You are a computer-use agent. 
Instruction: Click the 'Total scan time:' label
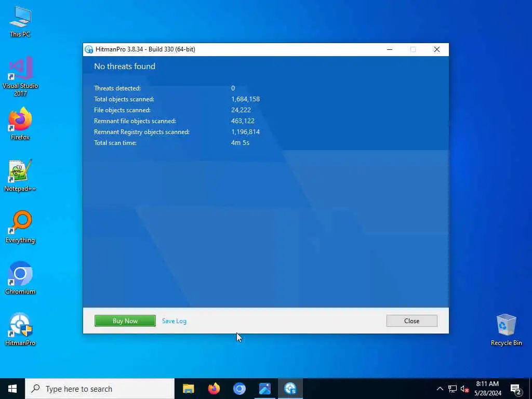tap(115, 143)
